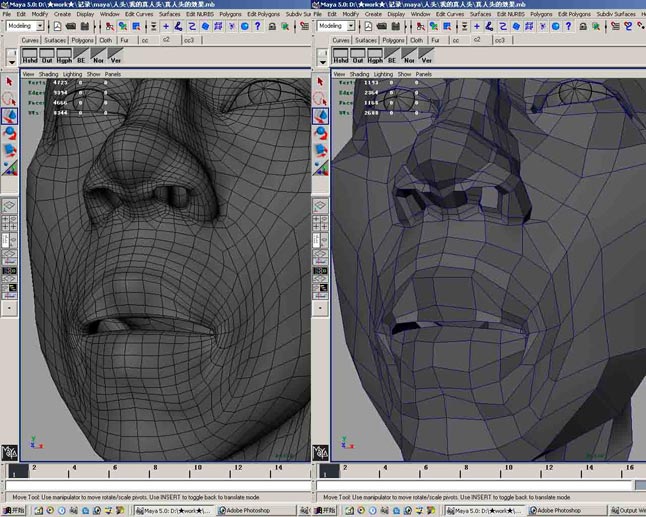Click New Scene icon in right Maya window
Viewport: 646px width, 517px height.
[369, 26]
